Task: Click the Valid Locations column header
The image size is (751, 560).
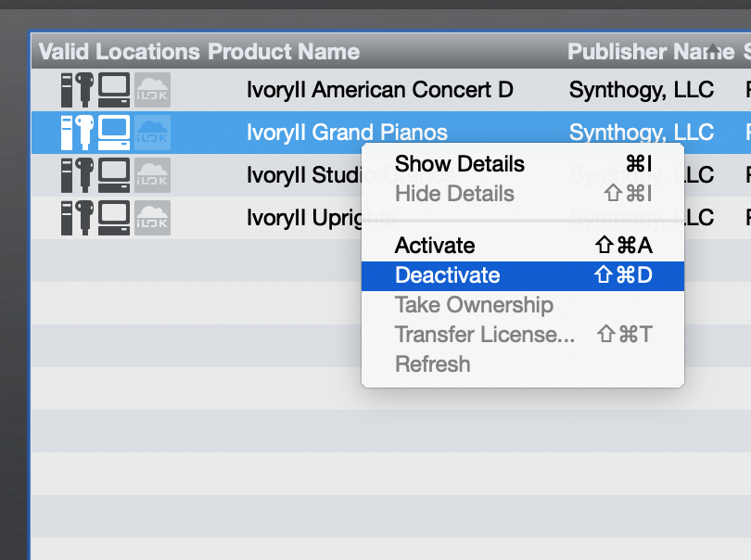Action: click(x=120, y=51)
